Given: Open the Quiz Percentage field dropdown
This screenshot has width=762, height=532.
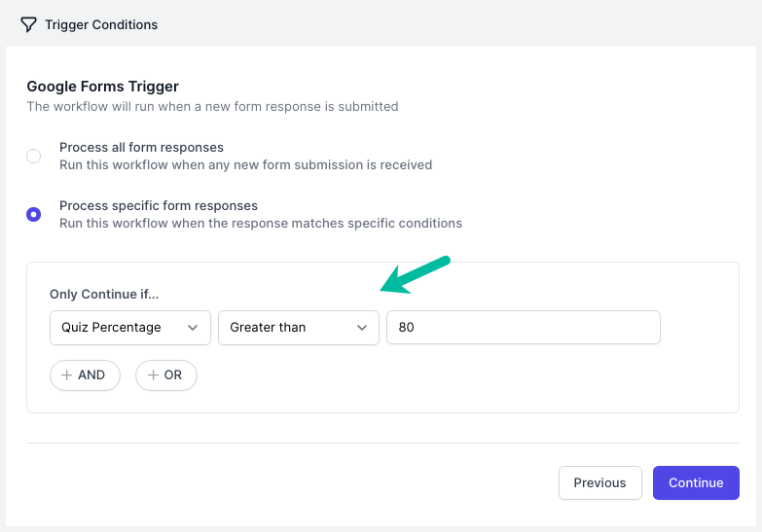Looking at the screenshot, I should (x=130, y=328).
